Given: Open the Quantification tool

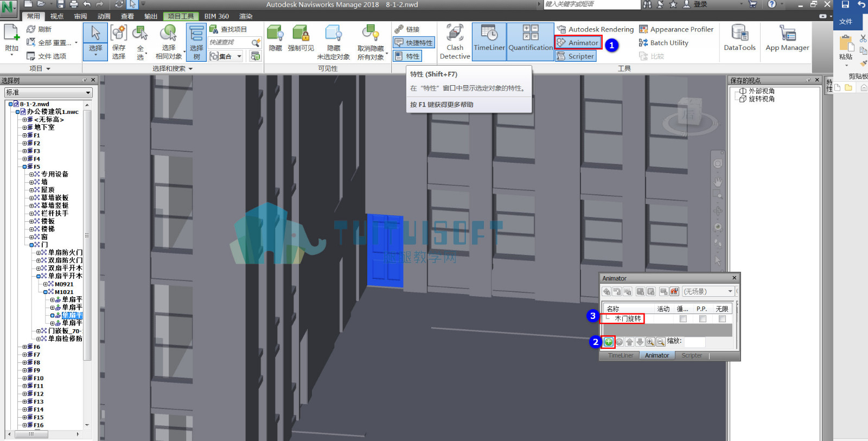Looking at the screenshot, I should pos(530,42).
